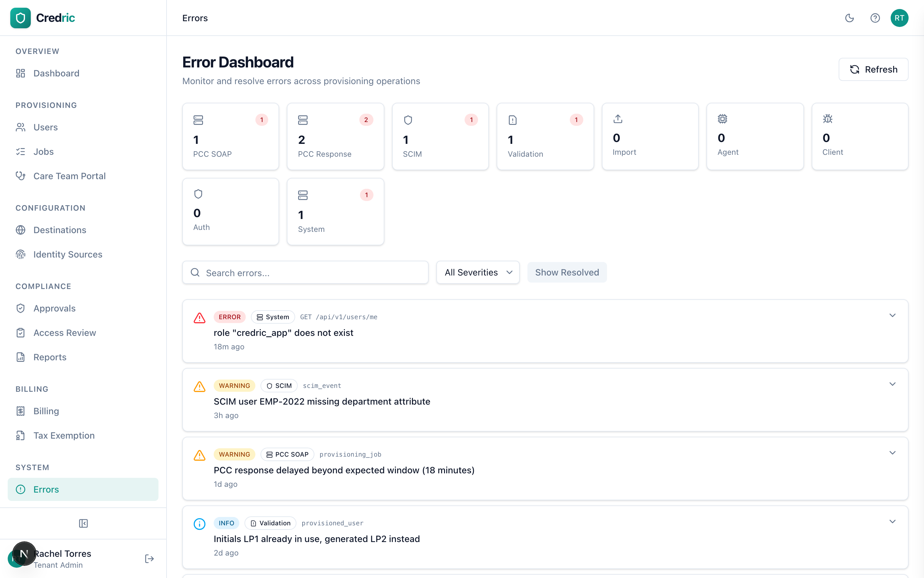Click the round N badge at the sidebar bottom
Screen dimensions: 924x578
pyautogui.click(x=24, y=554)
